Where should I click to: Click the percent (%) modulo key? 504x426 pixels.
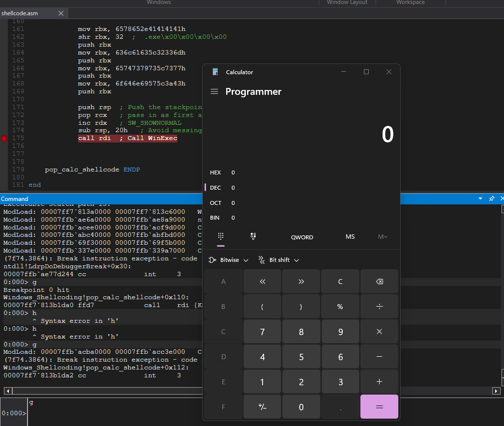pyautogui.click(x=340, y=307)
